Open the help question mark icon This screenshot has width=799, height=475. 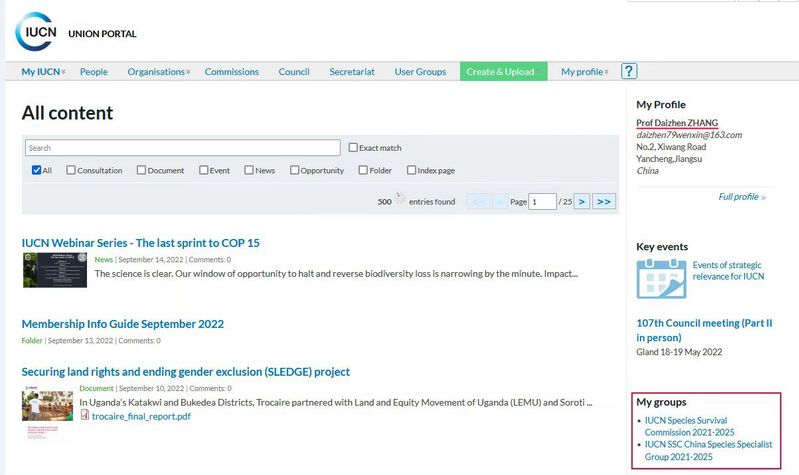click(629, 71)
